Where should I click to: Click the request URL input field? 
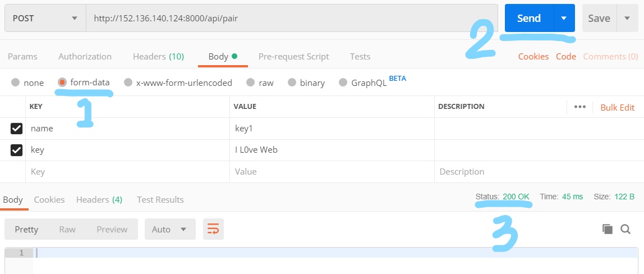(292, 18)
